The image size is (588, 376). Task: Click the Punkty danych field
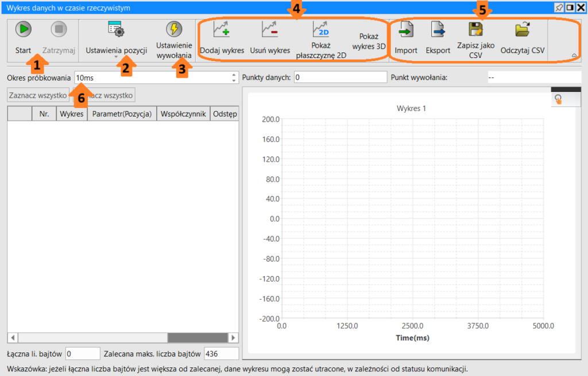click(x=340, y=78)
